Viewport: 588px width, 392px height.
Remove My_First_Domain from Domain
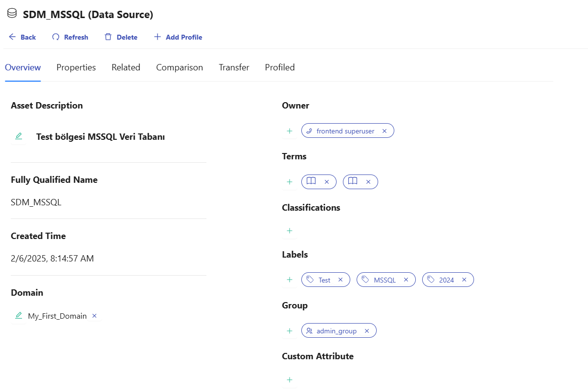click(x=94, y=316)
